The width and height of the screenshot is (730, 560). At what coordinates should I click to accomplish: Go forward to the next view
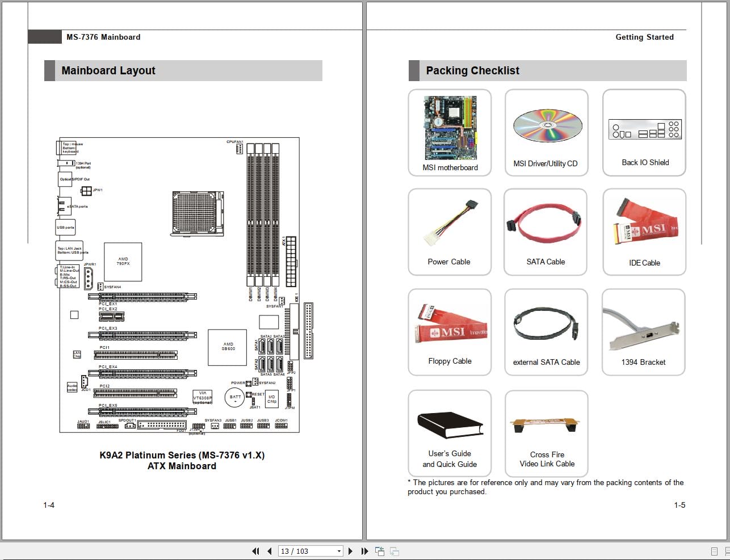(393, 551)
